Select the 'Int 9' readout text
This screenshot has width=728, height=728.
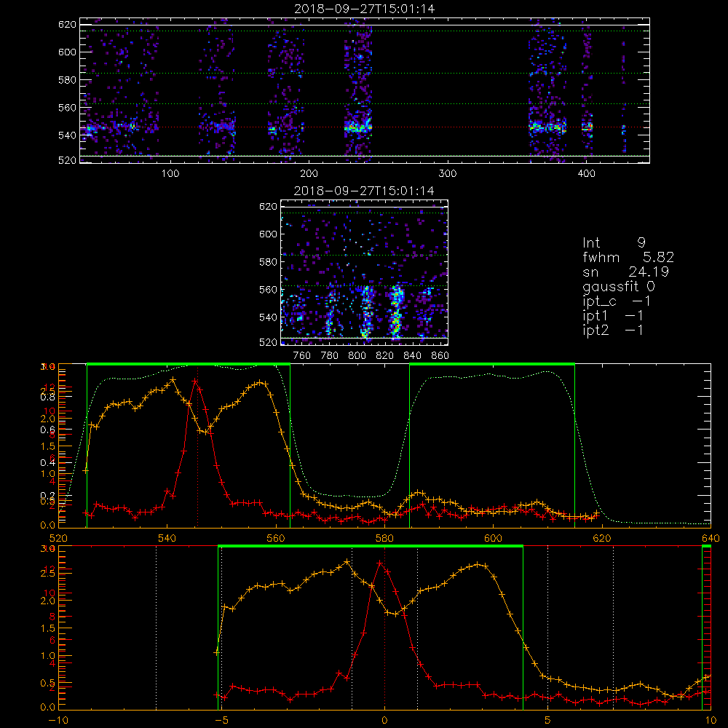(x=614, y=243)
